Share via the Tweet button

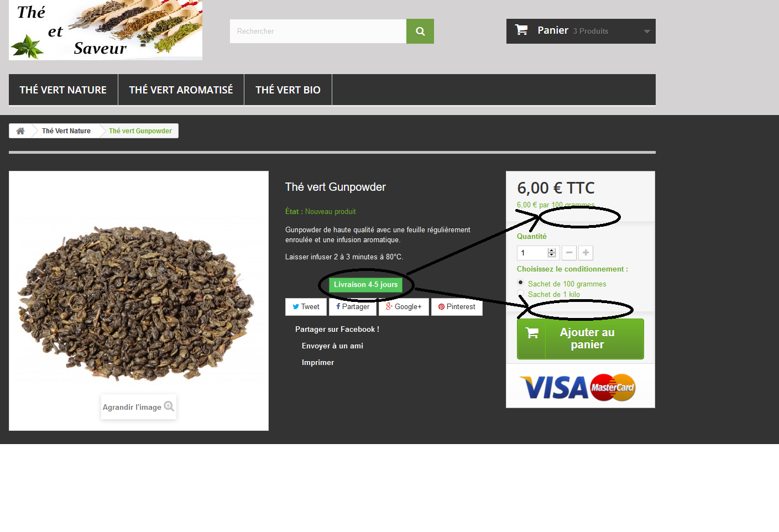coord(306,307)
